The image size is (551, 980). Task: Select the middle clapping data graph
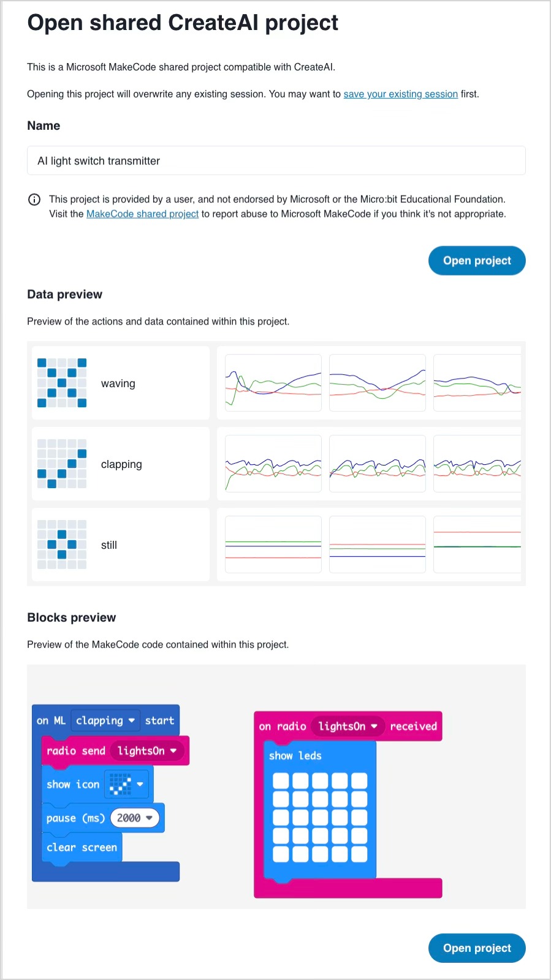point(377,464)
